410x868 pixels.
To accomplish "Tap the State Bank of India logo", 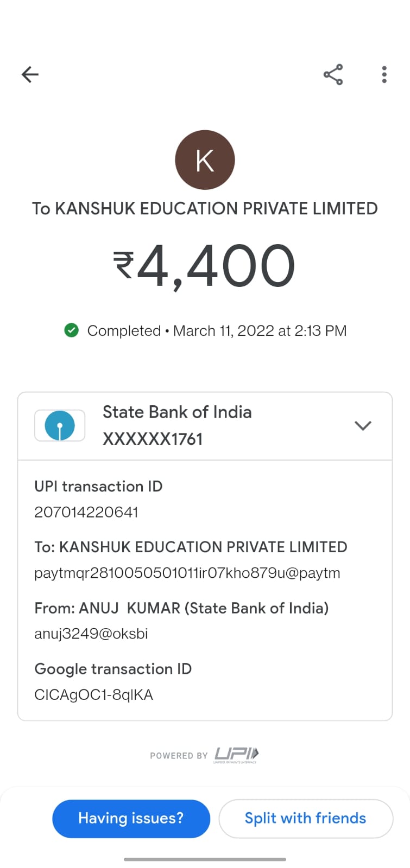I will pyautogui.click(x=60, y=425).
